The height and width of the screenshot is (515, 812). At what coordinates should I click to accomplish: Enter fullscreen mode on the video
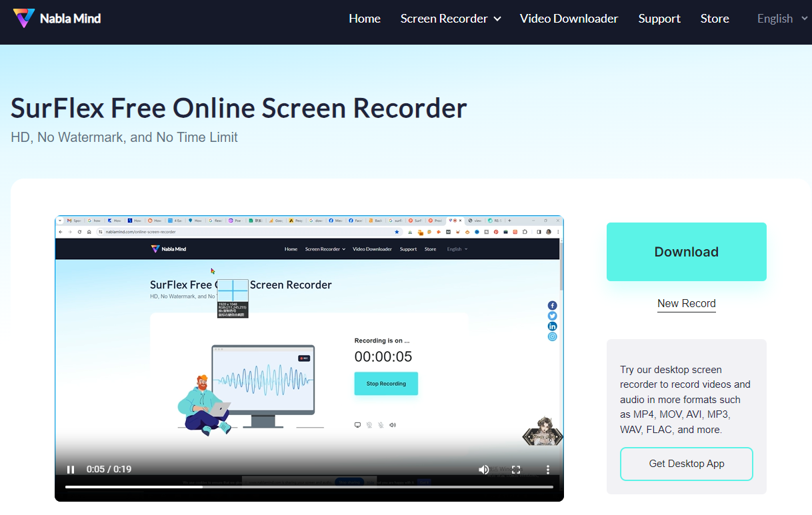click(x=516, y=469)
